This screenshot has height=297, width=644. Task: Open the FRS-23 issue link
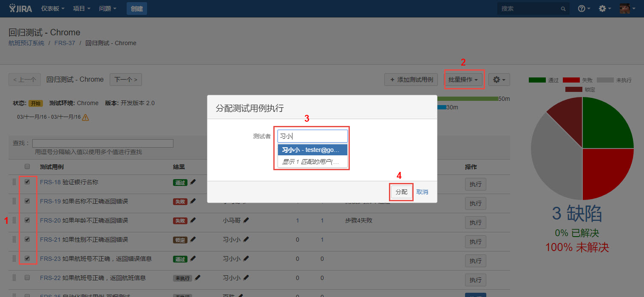[50, 259]
